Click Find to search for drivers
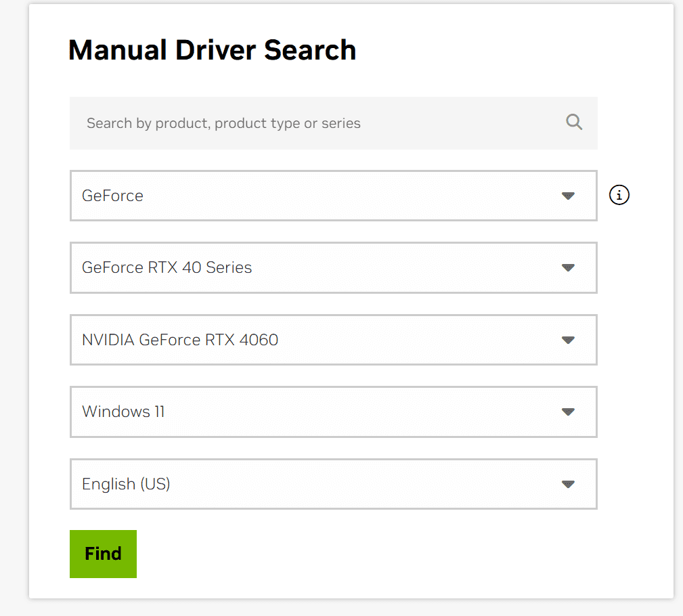 pyautogui.click(x=102, y=553)
